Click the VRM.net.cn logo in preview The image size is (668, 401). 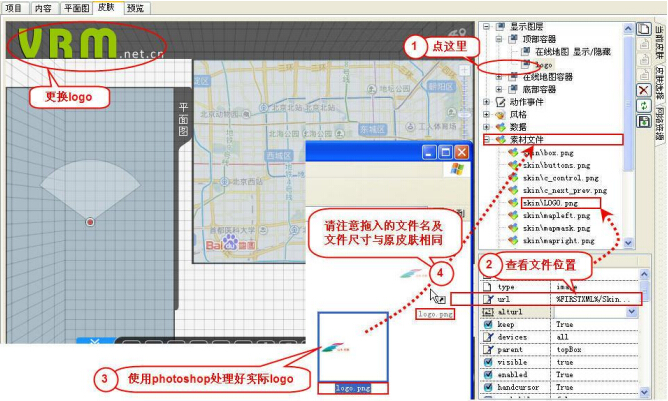[90, 43]
